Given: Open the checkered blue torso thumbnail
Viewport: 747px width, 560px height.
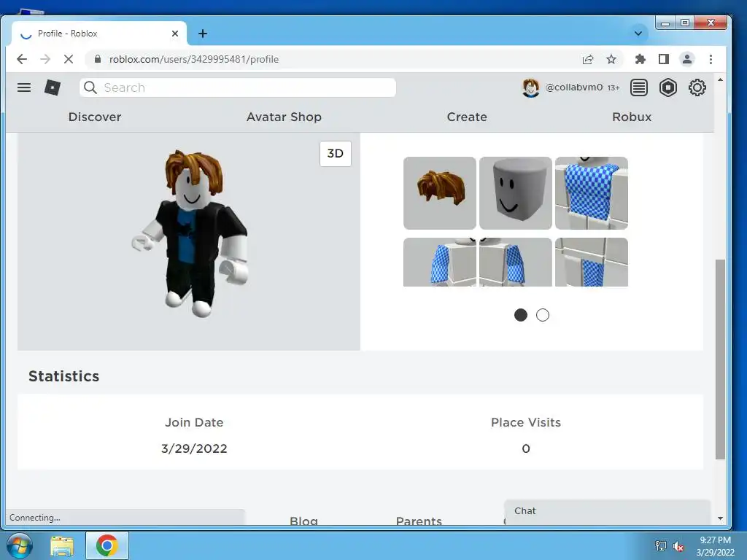Looking at the screenshot, I should coord(591,192).
